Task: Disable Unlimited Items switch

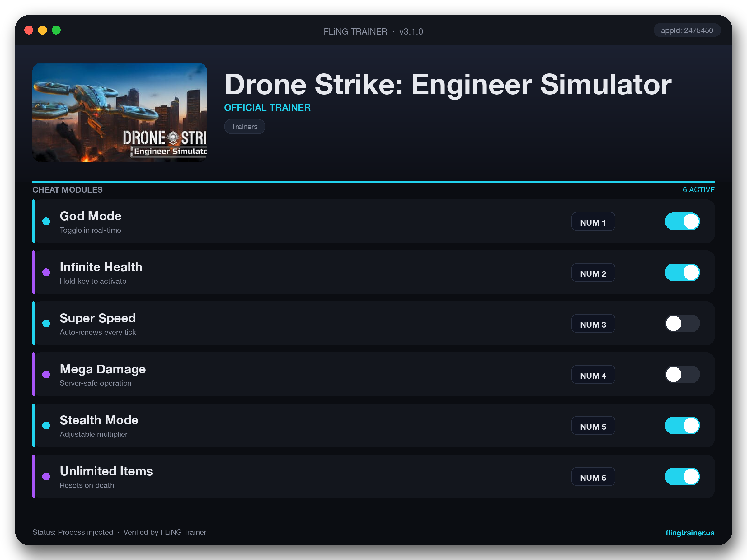Action: point(682,476)
